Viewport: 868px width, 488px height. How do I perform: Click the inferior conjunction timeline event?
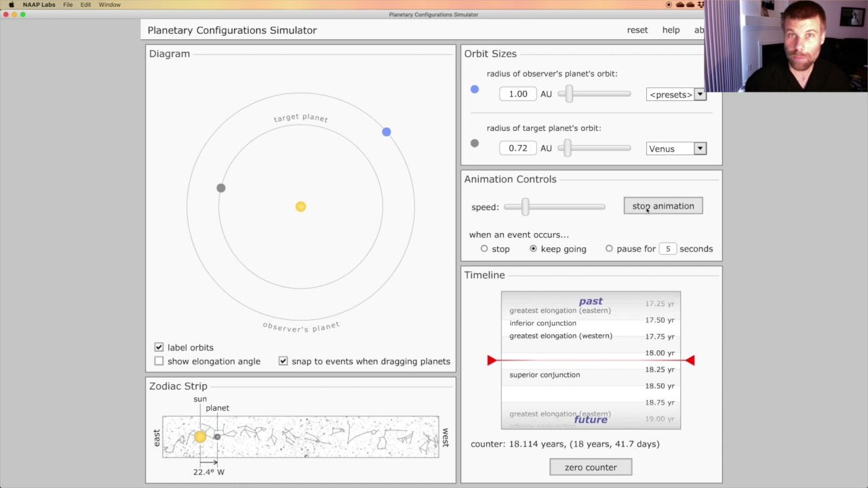542,323
